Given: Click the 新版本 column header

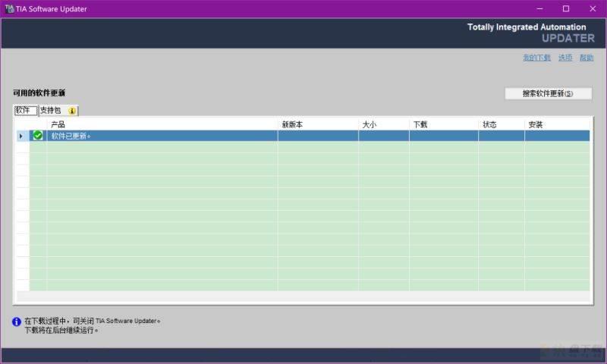Looking at the screenshot, I should pyautogui.click(x=318, y=124).
